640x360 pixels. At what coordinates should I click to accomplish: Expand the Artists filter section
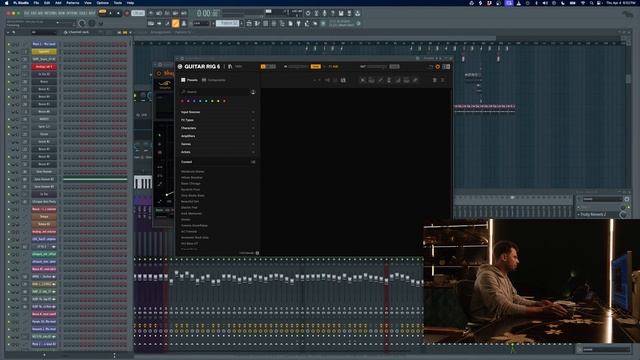point(218,152)
